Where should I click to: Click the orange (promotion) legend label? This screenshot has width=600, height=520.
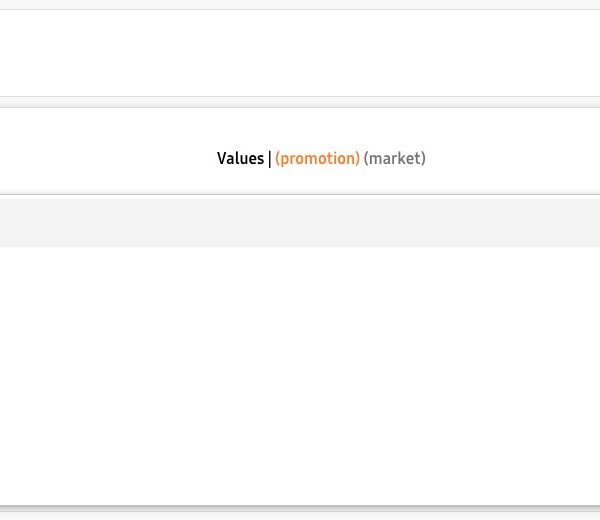tap(317, 158)
